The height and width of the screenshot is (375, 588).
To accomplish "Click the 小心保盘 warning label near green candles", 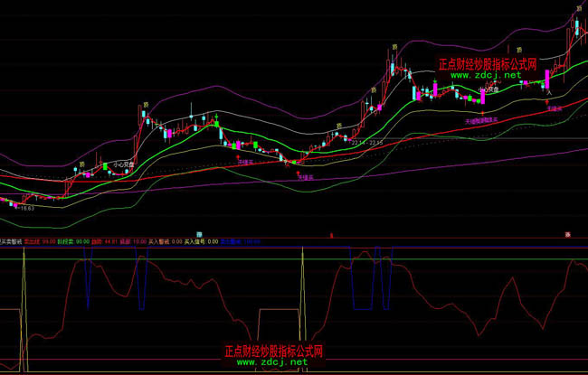I will point(124,164).
